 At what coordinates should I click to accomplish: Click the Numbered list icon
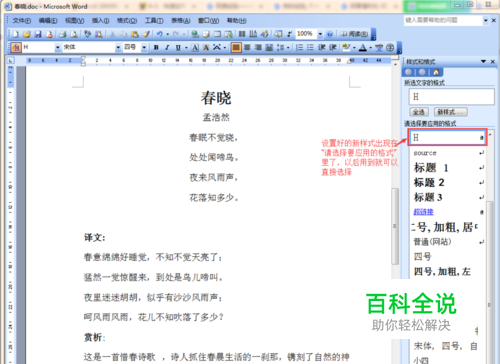pyautogui.click(x=300, y=48)
